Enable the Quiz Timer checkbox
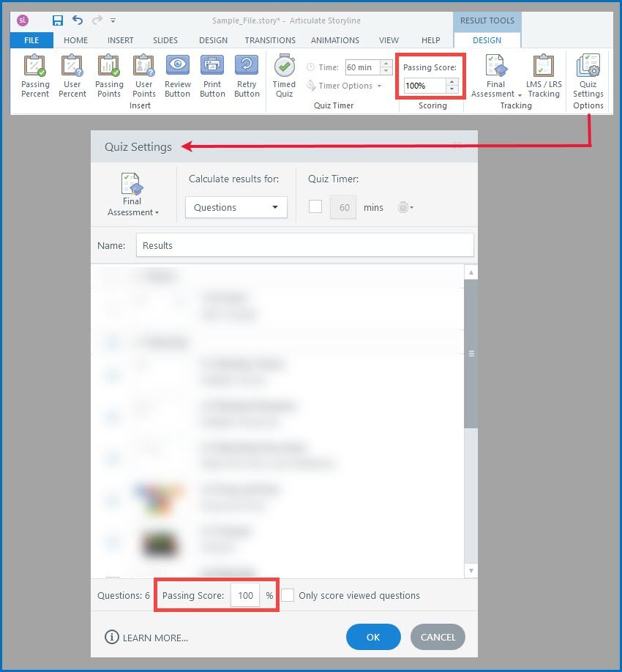622x672 pixels. (x=315, y=207)
